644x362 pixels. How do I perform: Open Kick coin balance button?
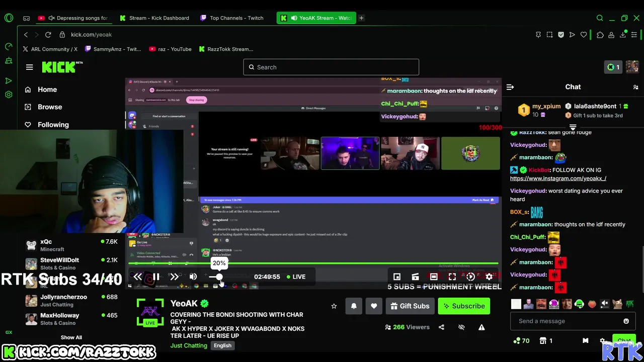coord(614,67)
